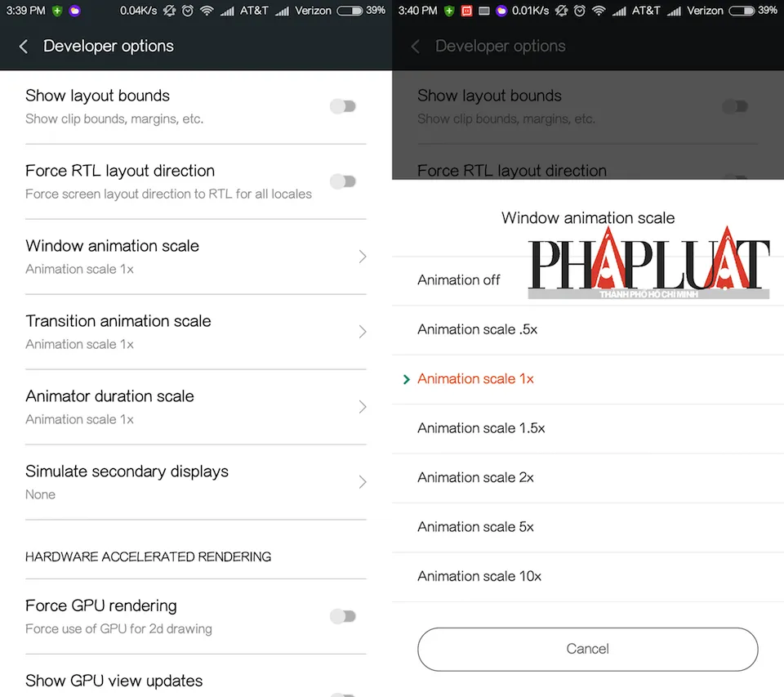The width and height of the screenshot is (784, 697).
Task: Tap the purple app icon in left status bar
Action: pyautogui.click(x=75, y=11)
